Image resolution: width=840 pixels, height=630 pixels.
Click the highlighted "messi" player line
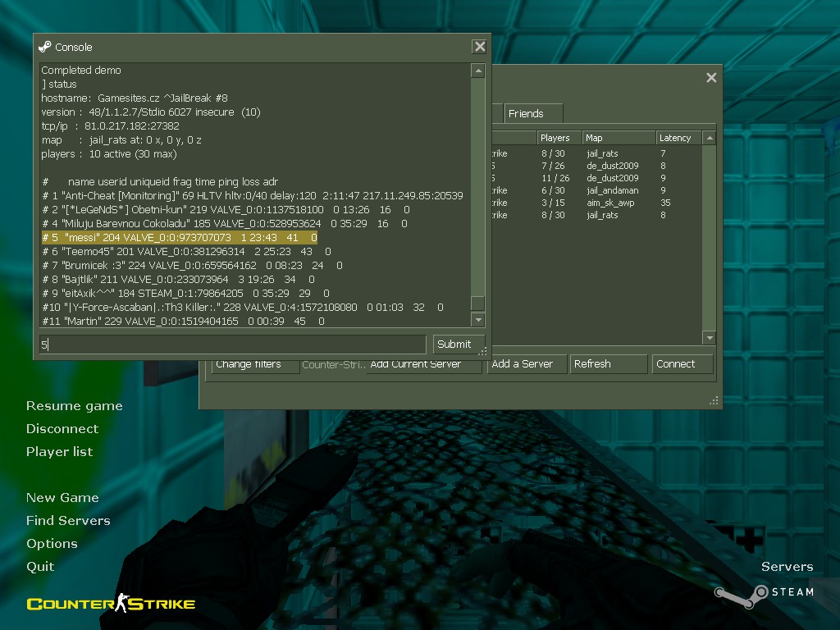click(x=180, y=237)
